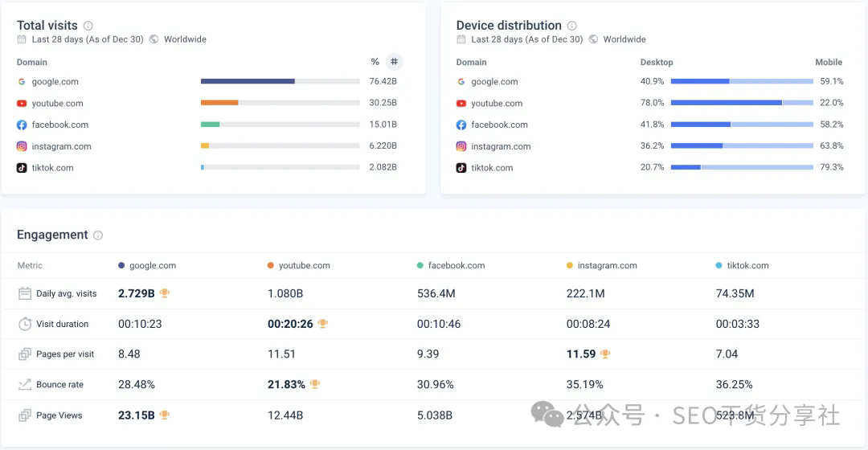Click the 79.3% mobile value
This screenshot has height=450, width=868.
[x=832, y=167]
